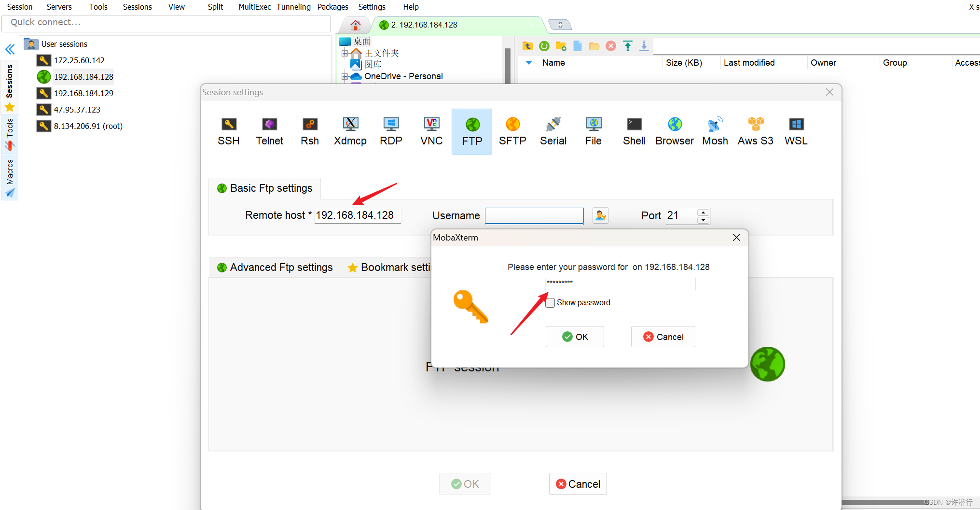Choose the Serial session type
980x510 pixels.
click(553, 131)
